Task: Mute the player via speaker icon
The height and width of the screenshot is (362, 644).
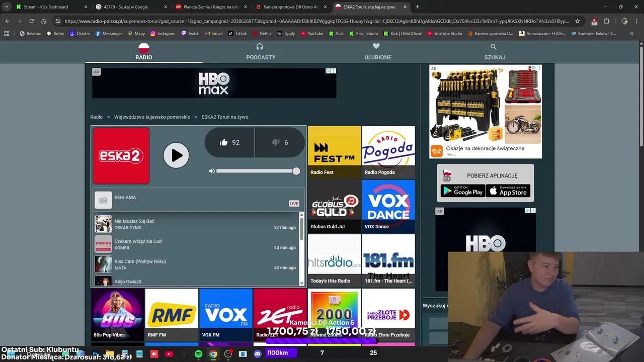Action: tap(212, 171)
